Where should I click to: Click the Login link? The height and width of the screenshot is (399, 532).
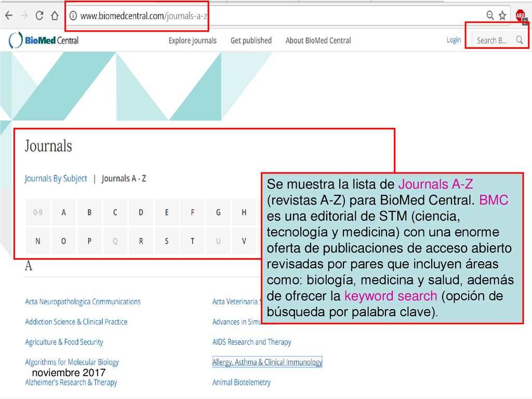pos(454,40)
